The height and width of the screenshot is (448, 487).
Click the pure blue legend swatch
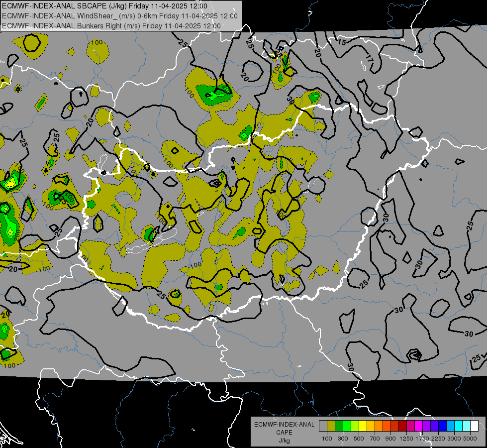tap(443, 426)
